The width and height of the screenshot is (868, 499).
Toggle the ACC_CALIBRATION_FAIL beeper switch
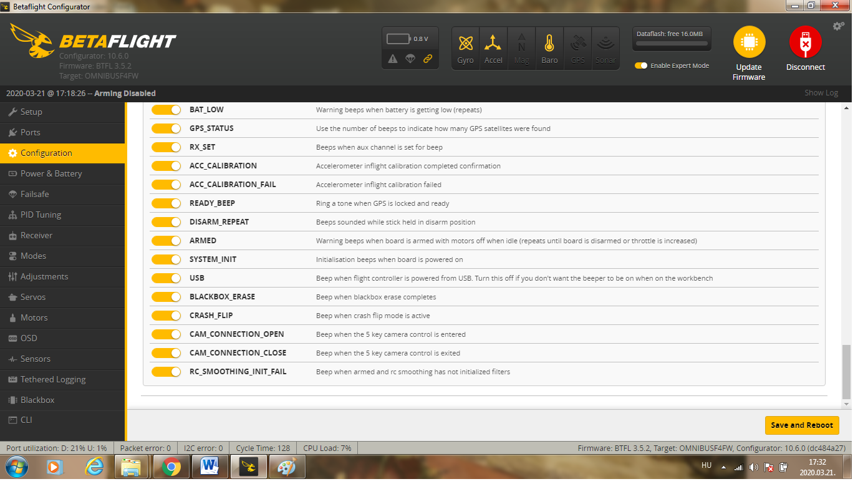[x=166, y=185]
